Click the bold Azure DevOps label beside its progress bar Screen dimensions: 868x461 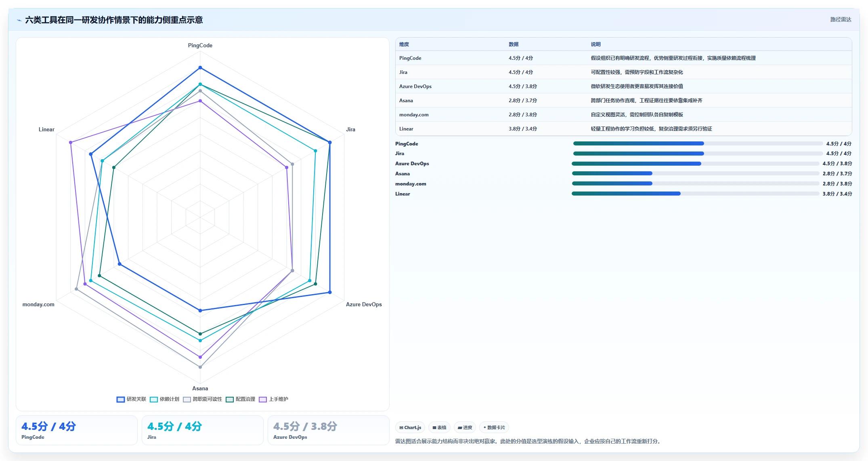pos(412,164)
